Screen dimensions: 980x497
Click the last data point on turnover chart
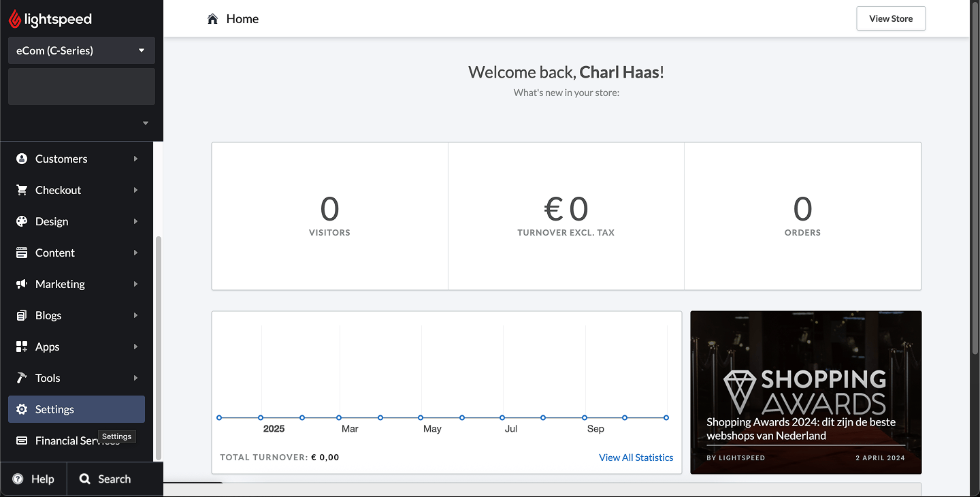666,417
